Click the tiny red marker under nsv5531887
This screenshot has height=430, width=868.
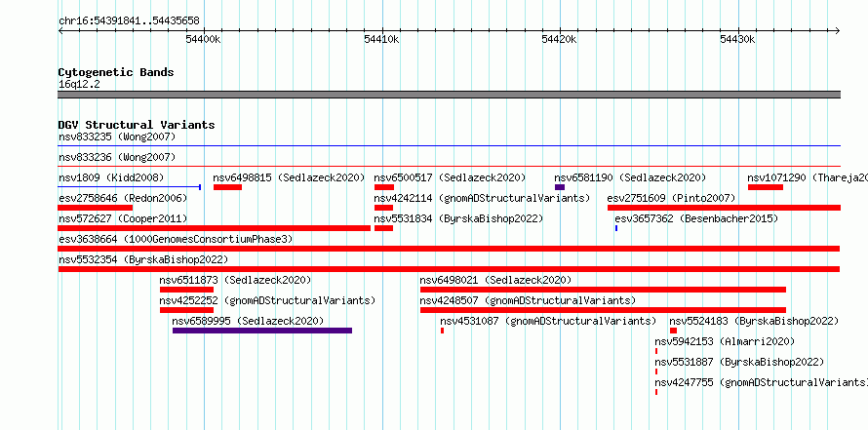(656, 371)
